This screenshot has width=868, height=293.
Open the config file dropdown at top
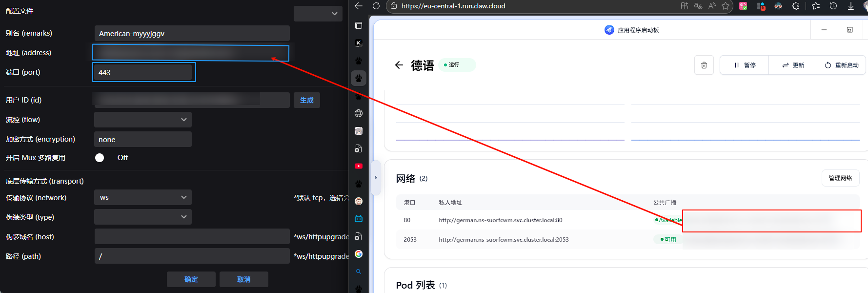point(318,14)
